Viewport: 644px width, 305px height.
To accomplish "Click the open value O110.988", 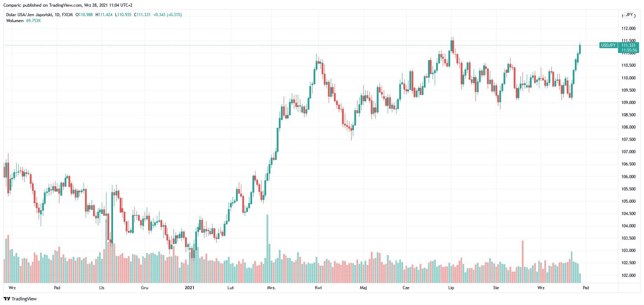I will click(84, 15).
